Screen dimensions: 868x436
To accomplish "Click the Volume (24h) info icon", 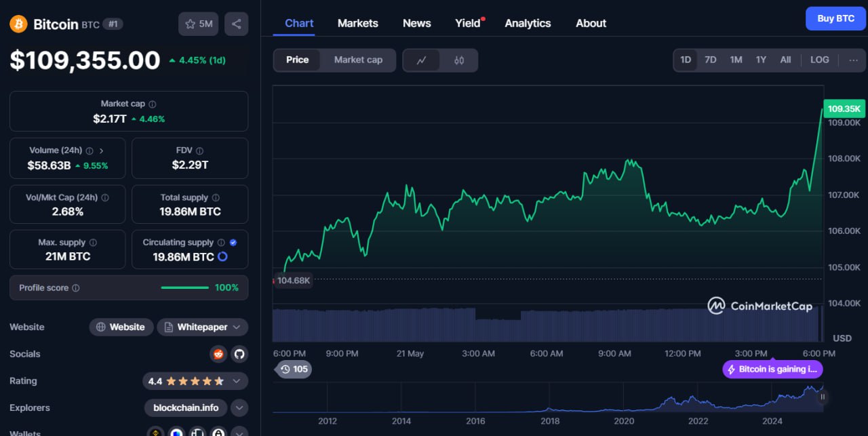I will (x=90, y=151).
